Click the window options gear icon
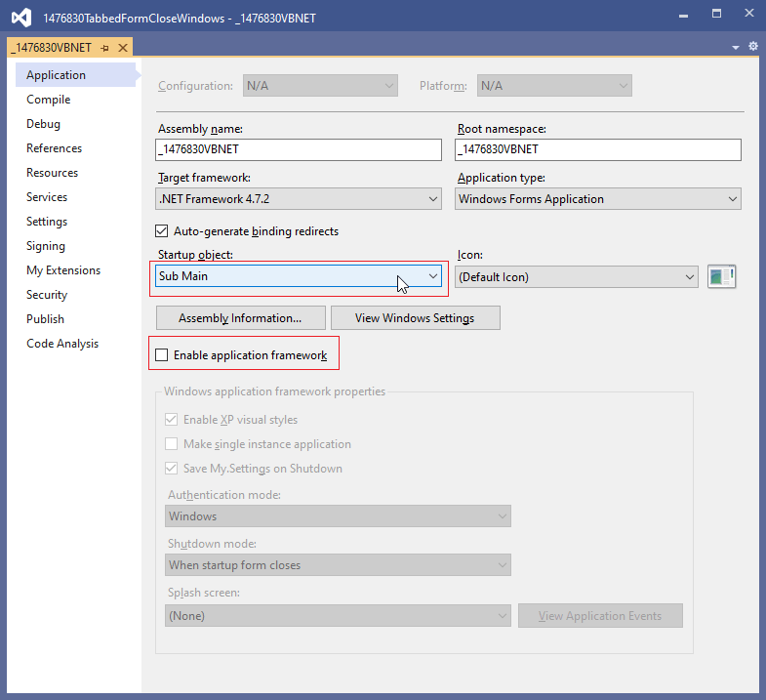This screenshot has height=700, width=766. (x=752, y=47)
